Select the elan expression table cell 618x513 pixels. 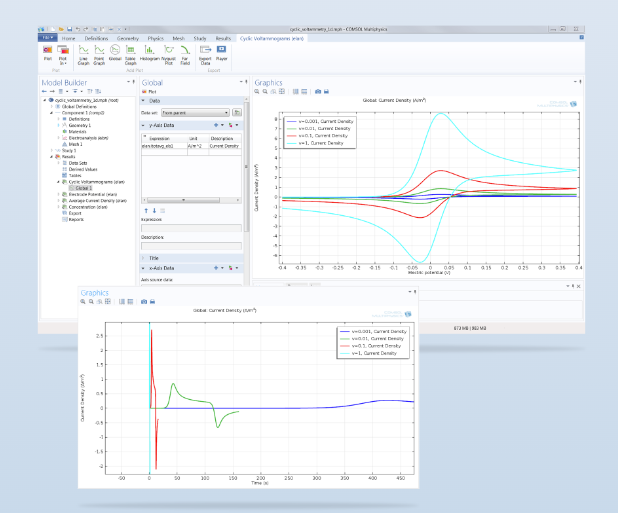(x=164, y=146)
